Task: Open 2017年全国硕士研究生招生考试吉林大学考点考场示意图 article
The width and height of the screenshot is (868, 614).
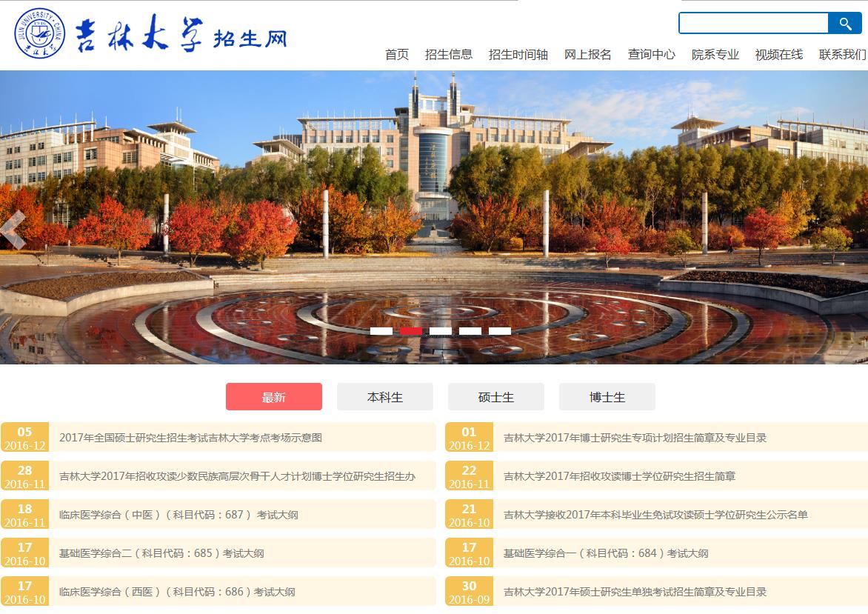Action: 190,438
